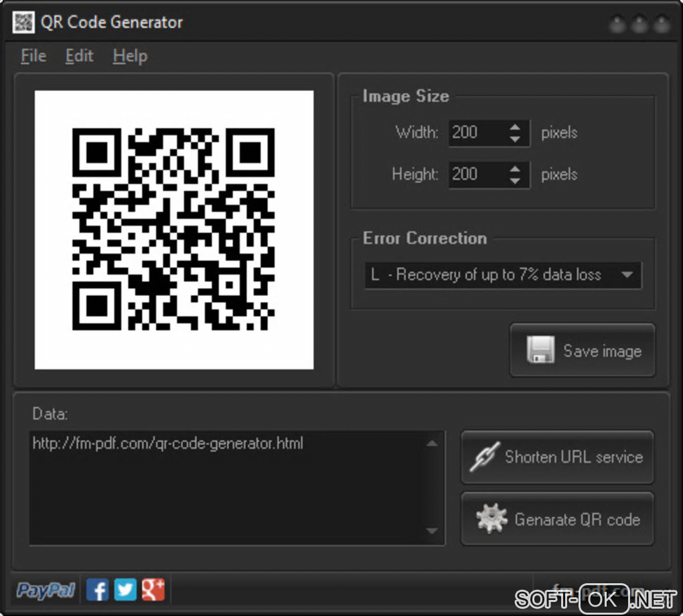Screen dimensions: 683x616
Task: Click the URL text in Data box
Action: [x=167, y=443]
